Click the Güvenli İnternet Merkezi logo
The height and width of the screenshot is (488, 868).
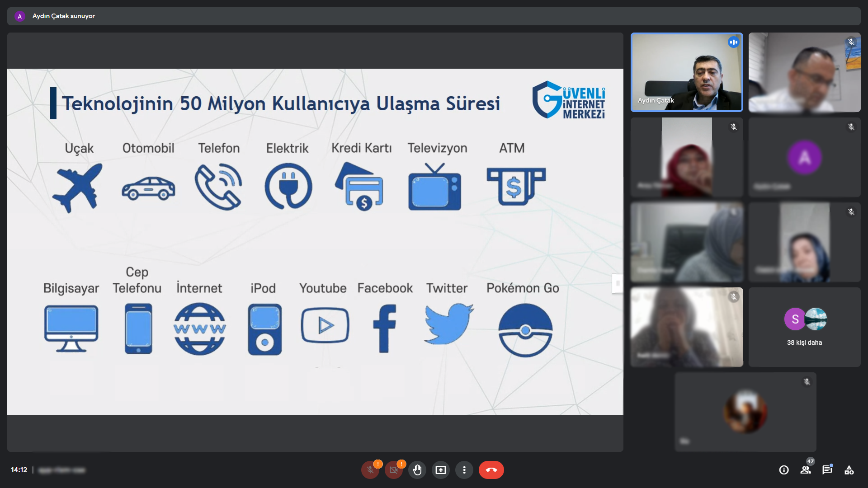point(569,100)
